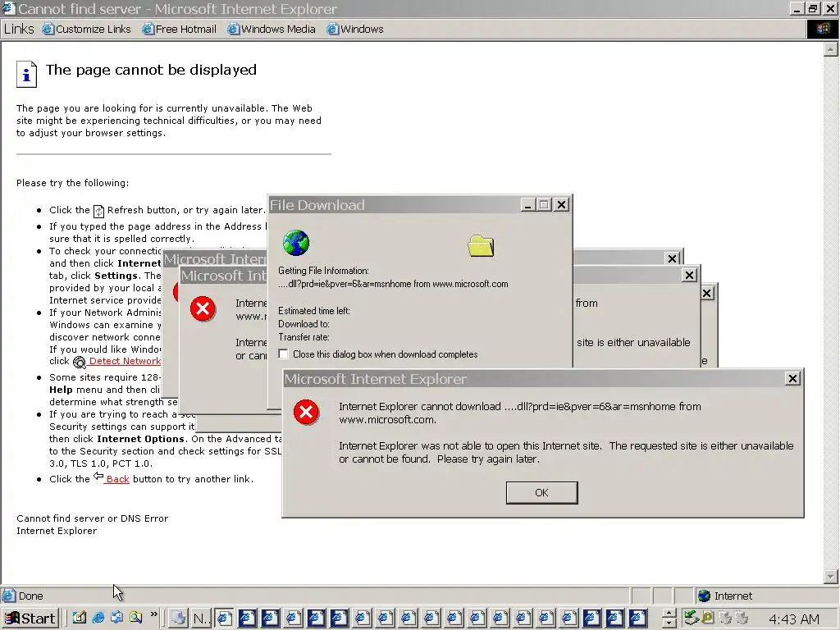Click the Windows flag throbber icon
Viewport: 840px width, 630px height.
click(822, 29)
